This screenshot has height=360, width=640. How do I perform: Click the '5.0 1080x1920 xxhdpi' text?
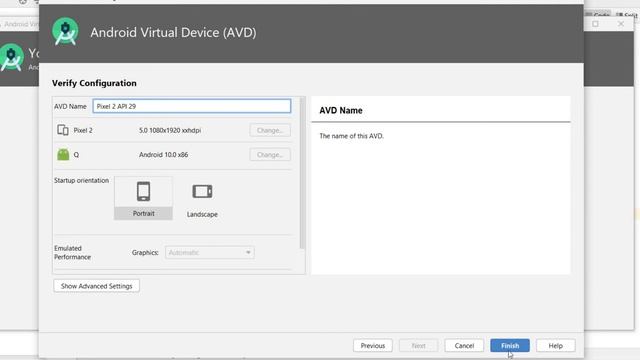[170, 130]
